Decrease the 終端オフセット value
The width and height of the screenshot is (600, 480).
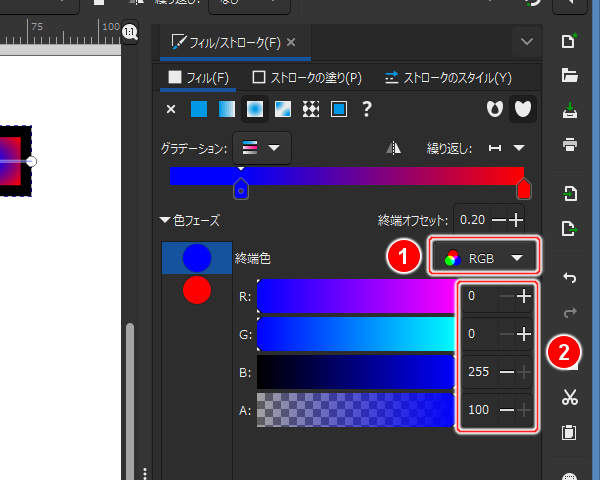click(498, 220)
